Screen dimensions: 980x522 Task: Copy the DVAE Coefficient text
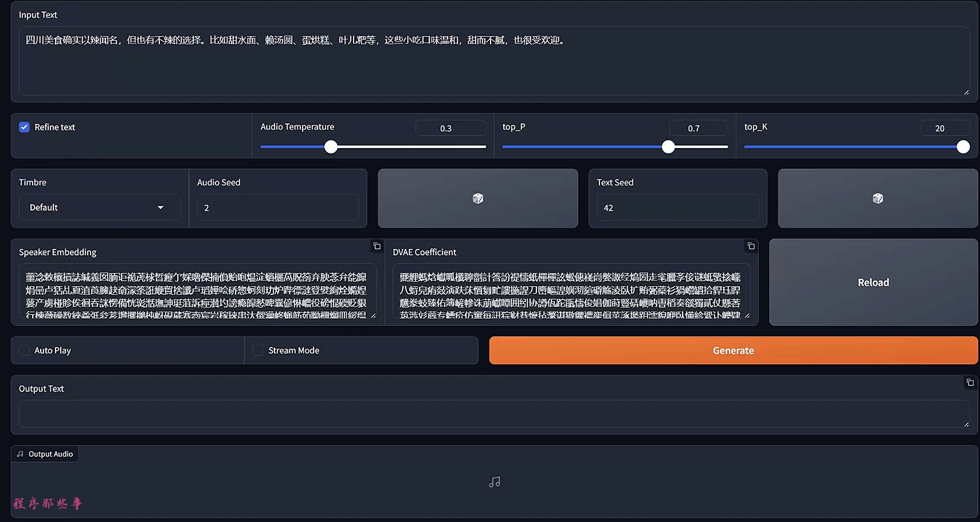pos(751,246)
